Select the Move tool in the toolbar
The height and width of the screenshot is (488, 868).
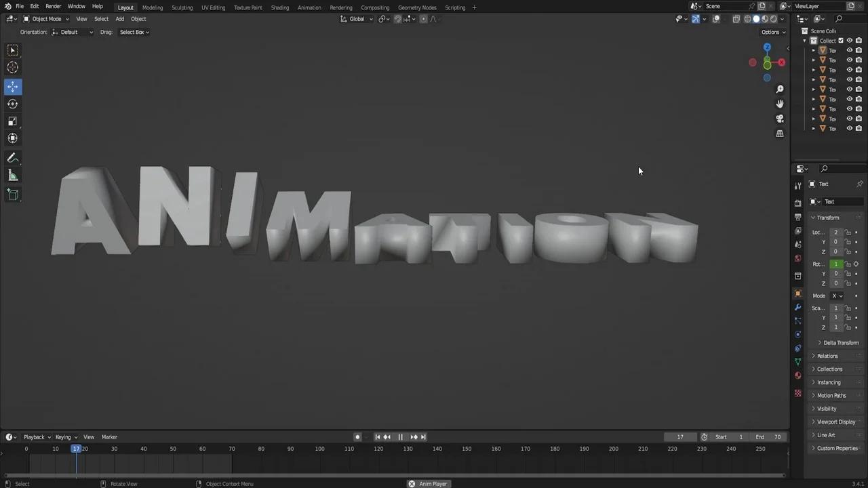(x=12, y=87)
